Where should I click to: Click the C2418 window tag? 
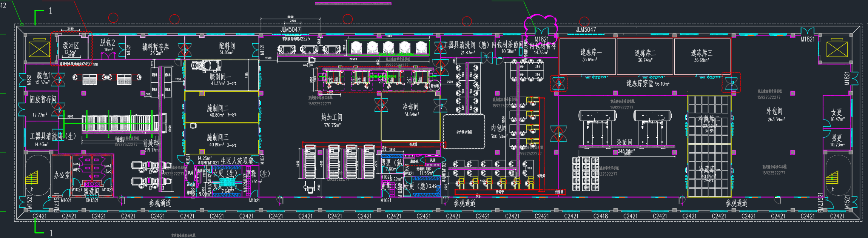coord(600,216)
